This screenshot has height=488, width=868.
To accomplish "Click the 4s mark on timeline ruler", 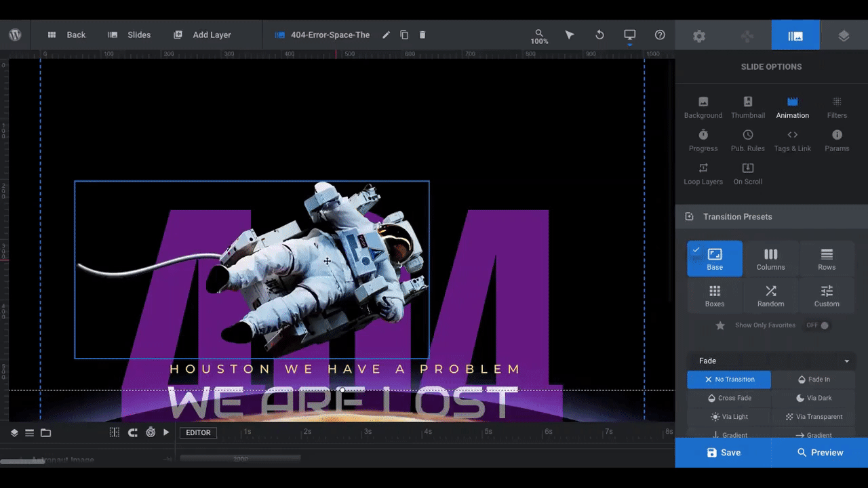I will click(428, 432).
